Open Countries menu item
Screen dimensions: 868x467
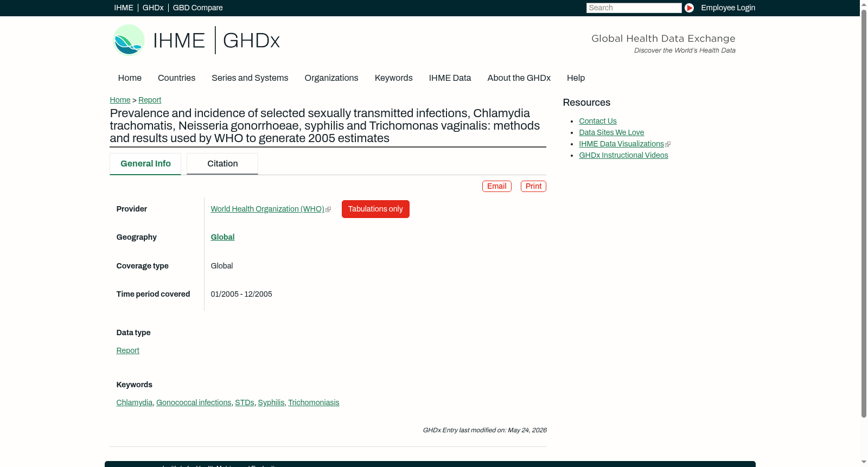[x=176, y=78]
